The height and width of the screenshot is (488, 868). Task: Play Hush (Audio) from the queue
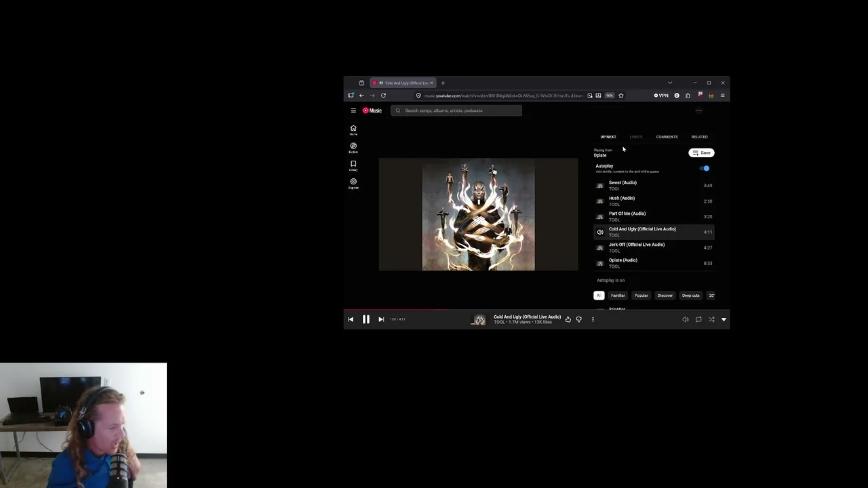654,201
